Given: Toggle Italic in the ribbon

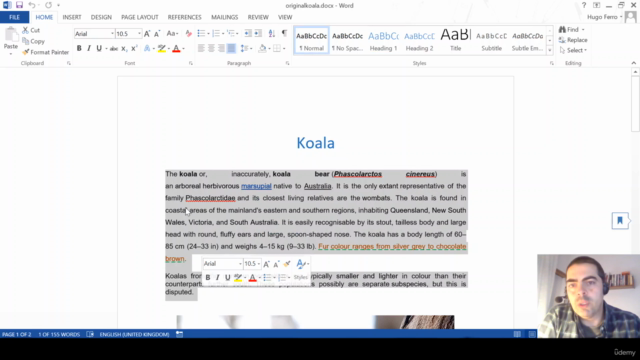Looking at the screenshot, I should point(89,49).
